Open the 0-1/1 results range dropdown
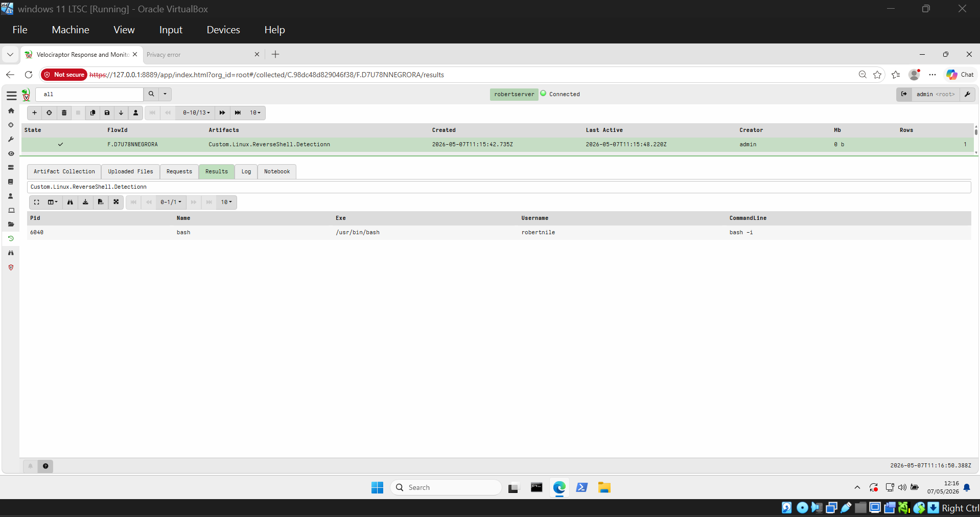The width and height of the screenshot is (980, 517). click(x=171, y=202)
